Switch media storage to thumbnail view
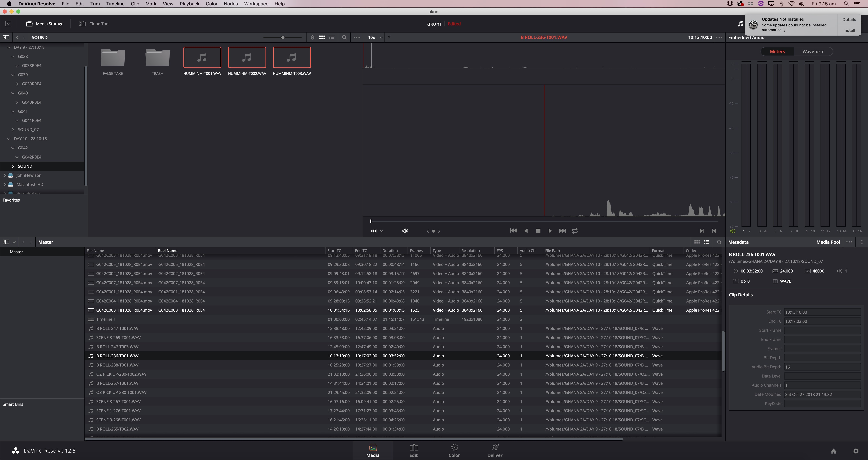 click(322, 37)
